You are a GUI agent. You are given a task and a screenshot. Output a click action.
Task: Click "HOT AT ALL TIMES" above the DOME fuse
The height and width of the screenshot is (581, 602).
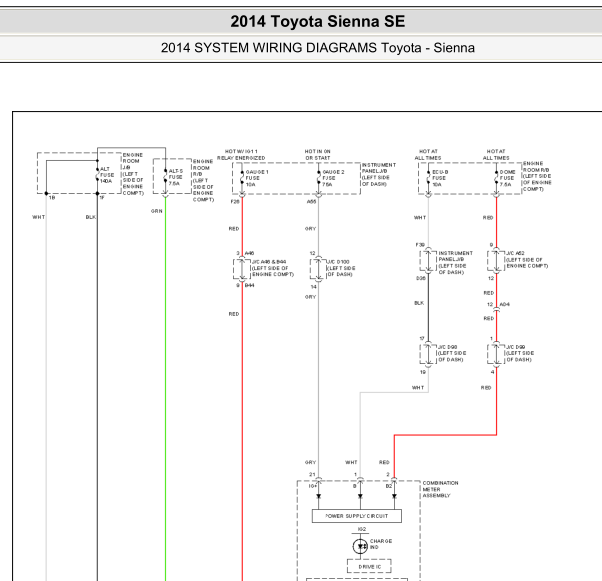(496, 155)
